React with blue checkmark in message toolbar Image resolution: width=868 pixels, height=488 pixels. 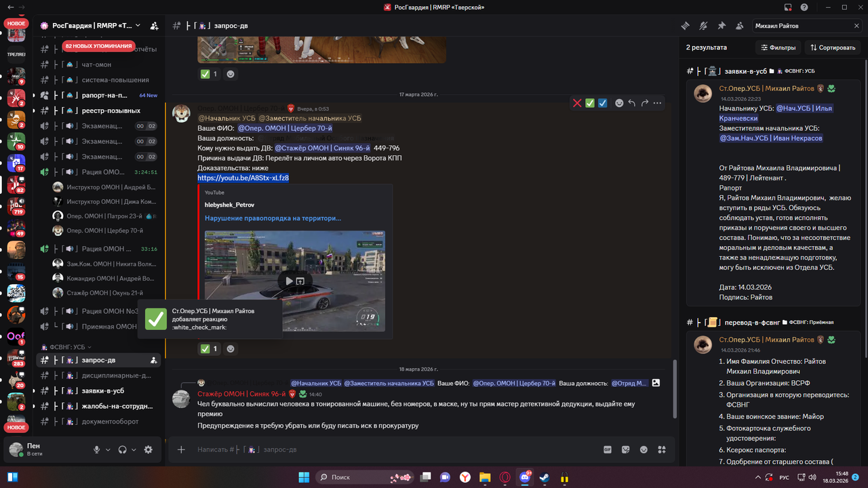pyautogui.click(x=603, y=103)
